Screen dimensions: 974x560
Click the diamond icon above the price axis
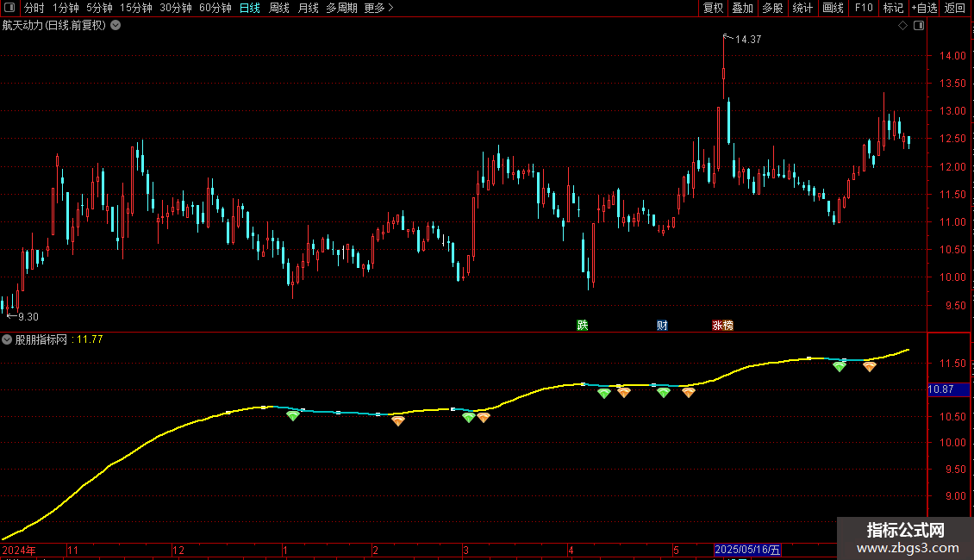pyautogui.click(x=902, y=26)
